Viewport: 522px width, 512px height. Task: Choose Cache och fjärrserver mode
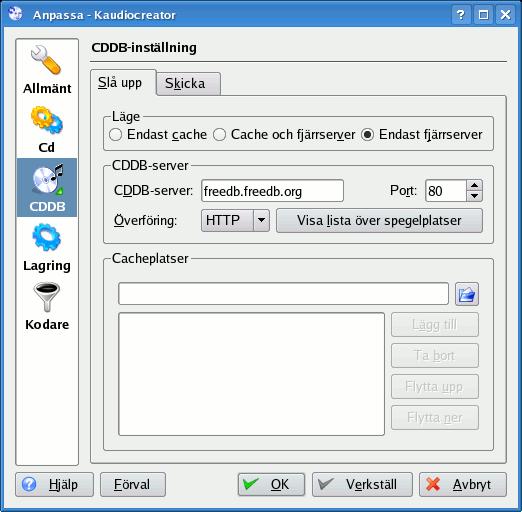219,135
